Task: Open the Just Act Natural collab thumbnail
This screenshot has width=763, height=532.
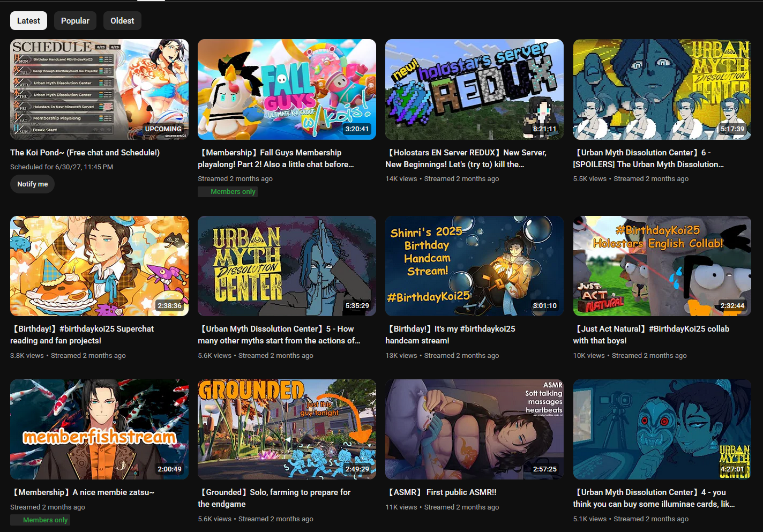Action: click(x=662, y=266)
